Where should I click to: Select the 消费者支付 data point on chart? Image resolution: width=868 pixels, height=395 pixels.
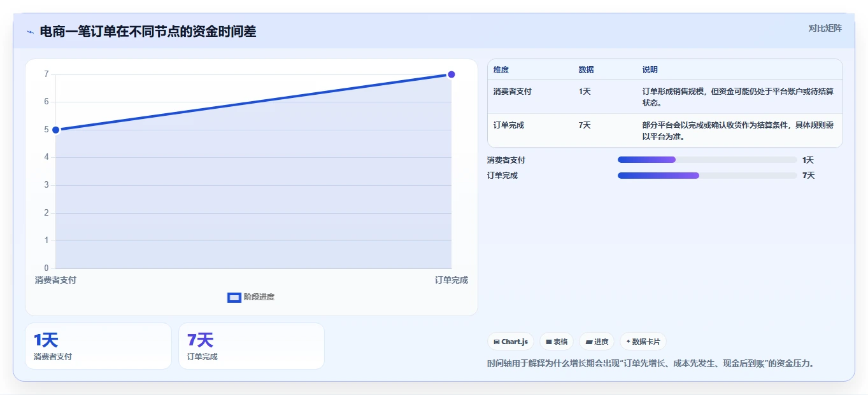coord(55,130)
